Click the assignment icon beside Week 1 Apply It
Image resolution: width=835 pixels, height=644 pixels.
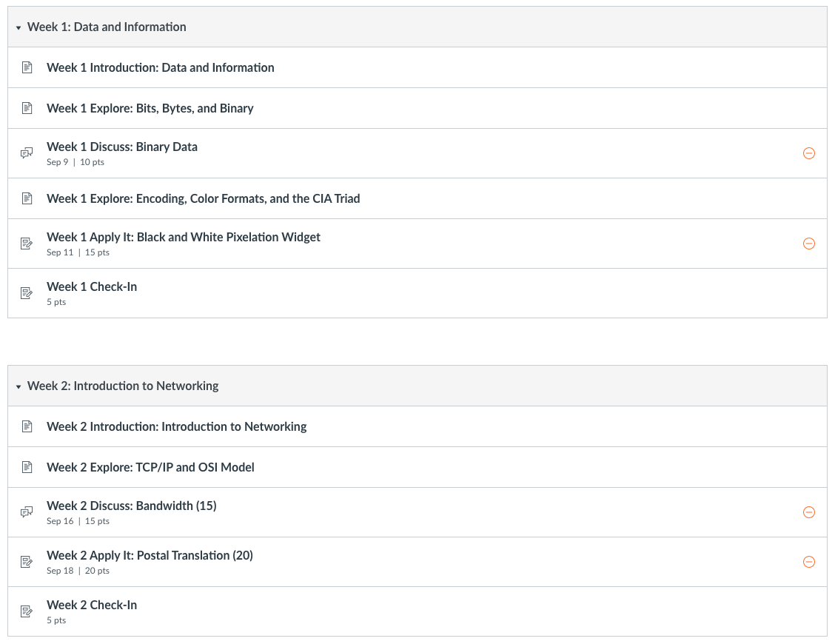tap(27, 243)
